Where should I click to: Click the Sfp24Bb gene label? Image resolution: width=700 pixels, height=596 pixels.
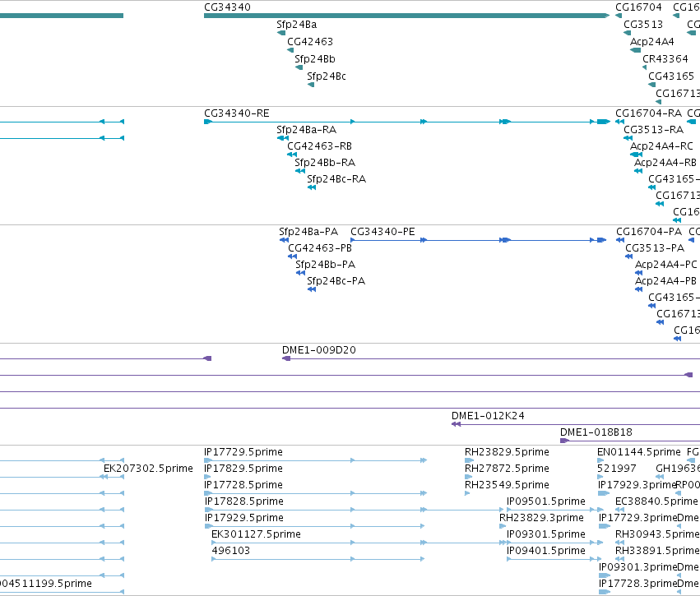[315, 59]
